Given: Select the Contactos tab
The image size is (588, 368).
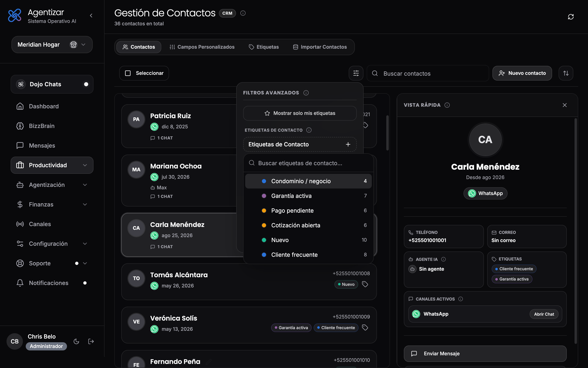Looking at the screenshot, I should (139, 47).
